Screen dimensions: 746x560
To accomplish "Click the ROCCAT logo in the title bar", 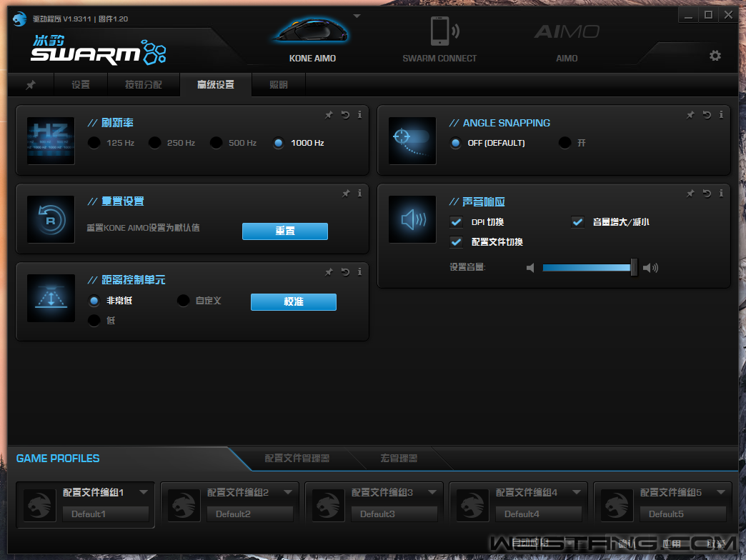I will tap(19, 19).
